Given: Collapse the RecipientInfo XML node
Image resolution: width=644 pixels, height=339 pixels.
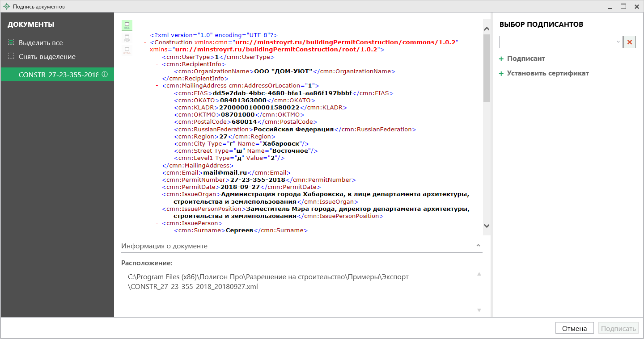Looking at the screenshot, I should click(x=157, y=64).
